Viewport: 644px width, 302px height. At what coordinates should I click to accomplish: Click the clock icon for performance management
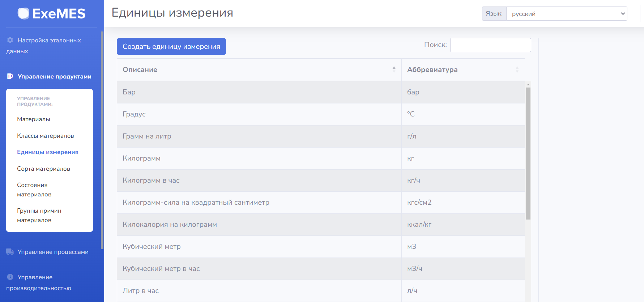10,277
